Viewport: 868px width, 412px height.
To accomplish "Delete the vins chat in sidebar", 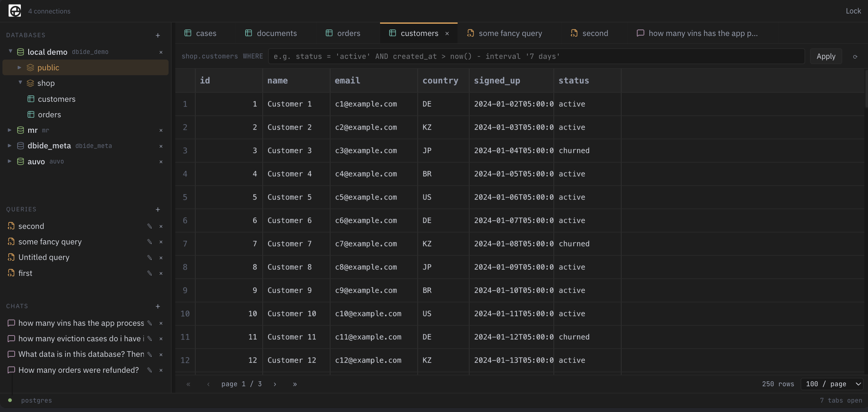I will 161,323.
